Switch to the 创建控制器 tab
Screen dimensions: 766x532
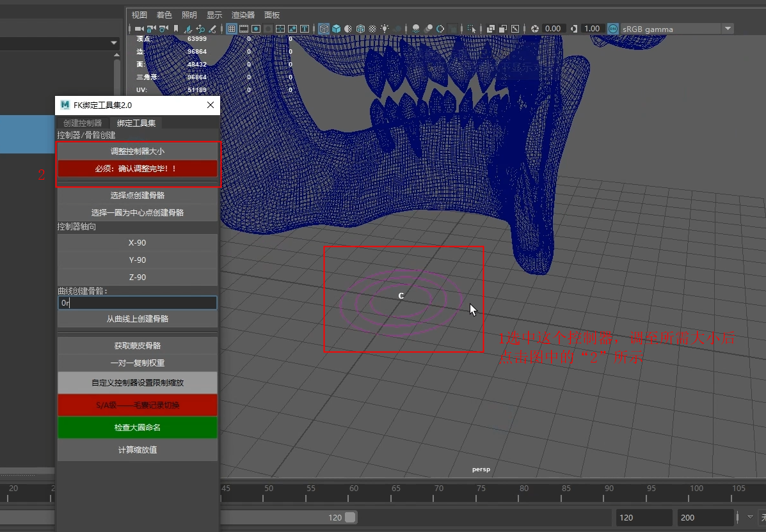(83, 123)
